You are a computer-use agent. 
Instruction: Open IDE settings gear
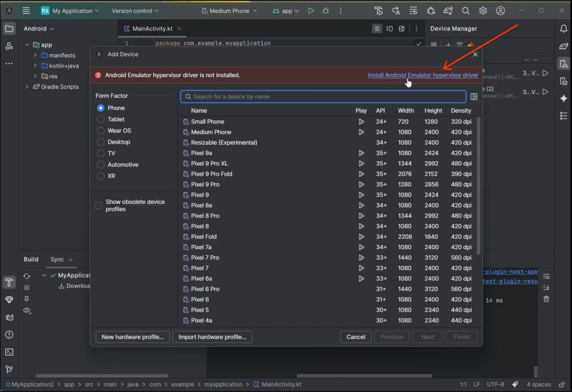pos(483,11)
